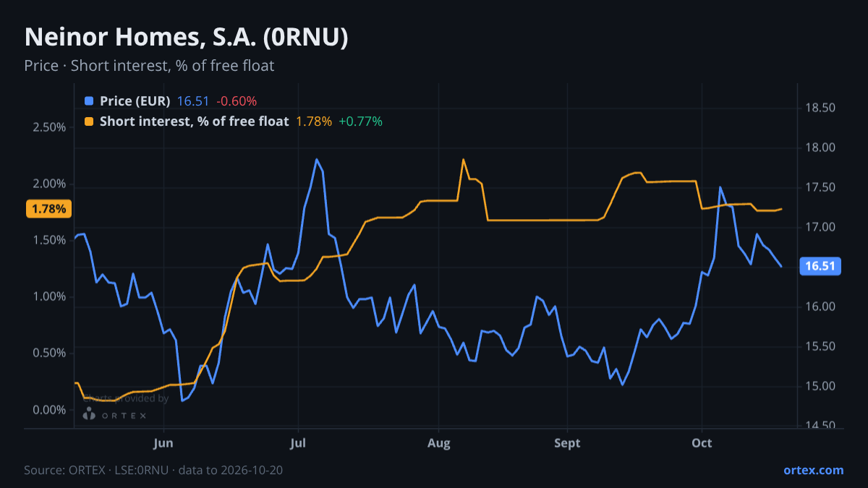The height and width of the screenshot is (488, 868).
Task: Click the orange 1.78% left axis marker
Action: coord(49,209)
